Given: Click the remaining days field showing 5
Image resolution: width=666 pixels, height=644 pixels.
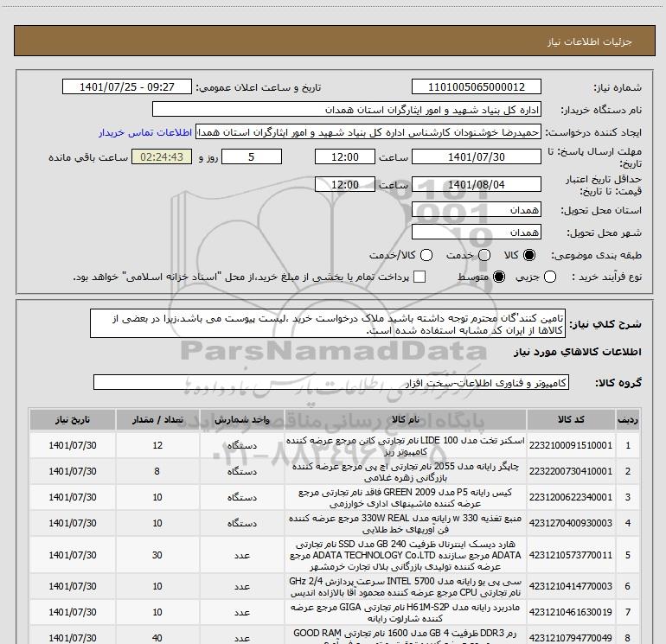Looking at the screenshot, I should 252,156.
